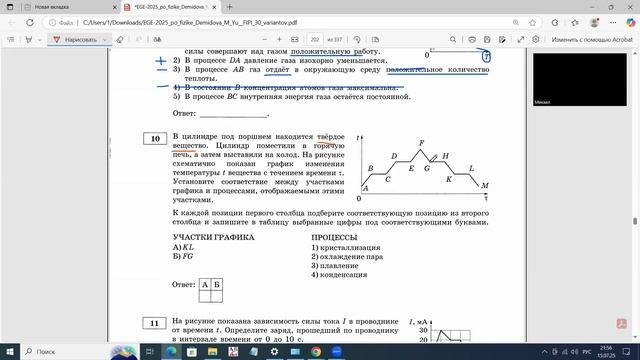Close the Новая вкладка tab

114,7
